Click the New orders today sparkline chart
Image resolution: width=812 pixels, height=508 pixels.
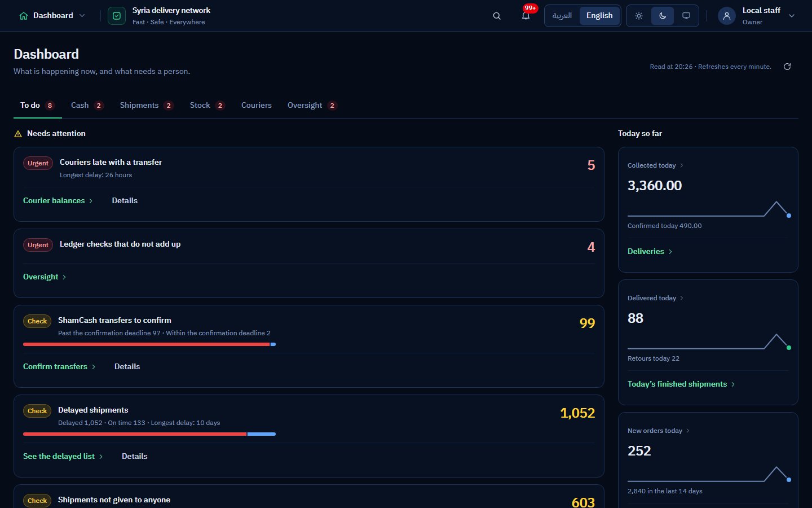[708, 474]
